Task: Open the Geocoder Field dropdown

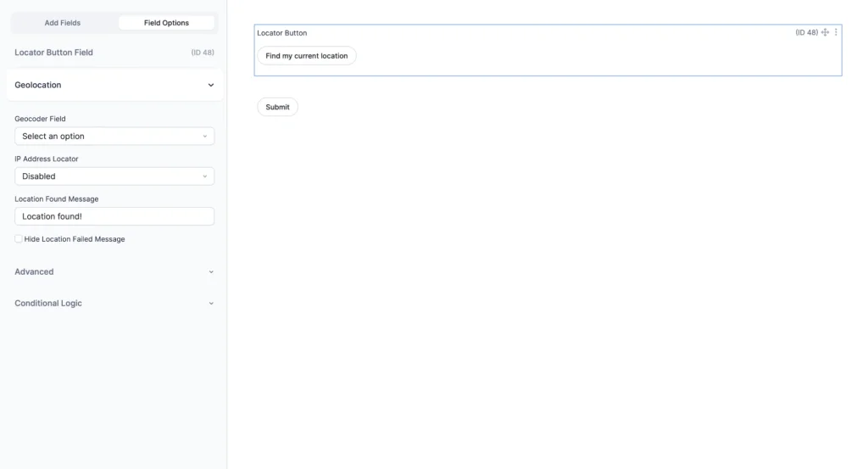Action: click(x=114, y=137)
